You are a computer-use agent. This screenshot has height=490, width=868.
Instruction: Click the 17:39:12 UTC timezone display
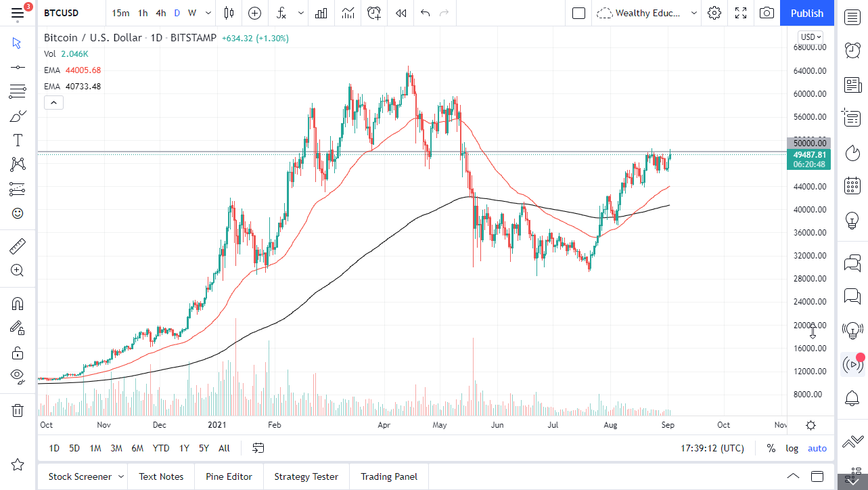(x=713, y=448)
